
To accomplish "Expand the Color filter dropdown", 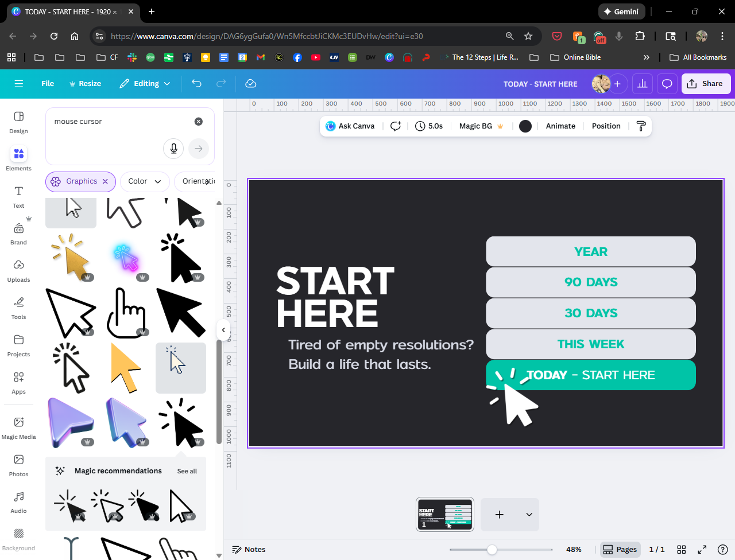I will (144, 181).
